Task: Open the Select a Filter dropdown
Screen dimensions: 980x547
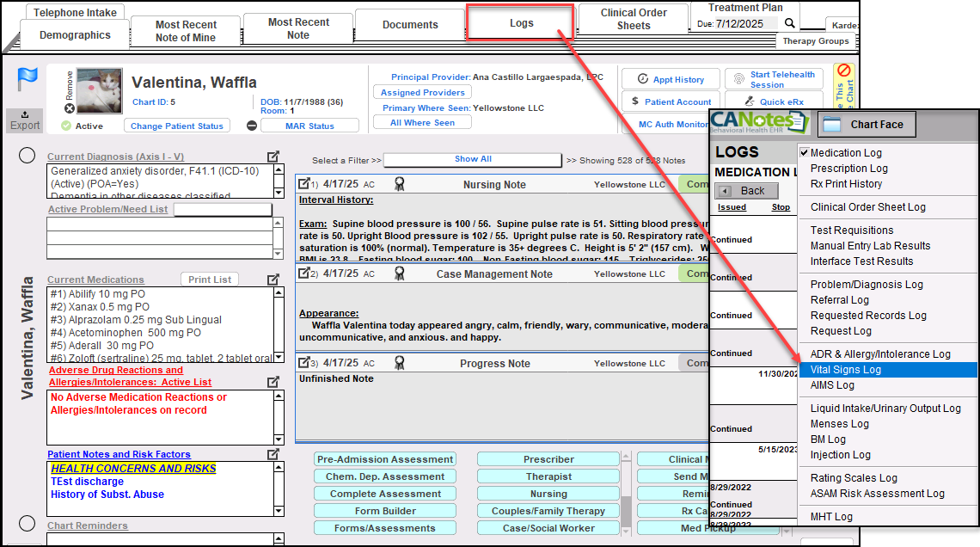Action: point(473,159)
